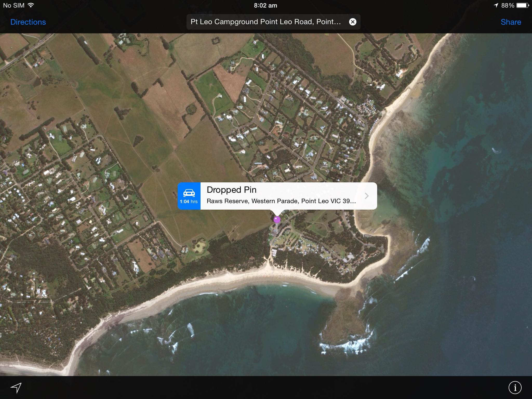The image size is (532, 399).
Task: Select the purple dropped pin
Action: pyautogui.click(x=277, y=220)
